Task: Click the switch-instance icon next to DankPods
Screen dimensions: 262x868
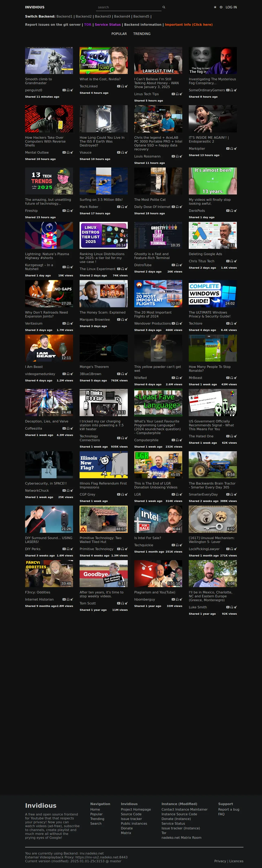Action: click(x=235, y=211)
